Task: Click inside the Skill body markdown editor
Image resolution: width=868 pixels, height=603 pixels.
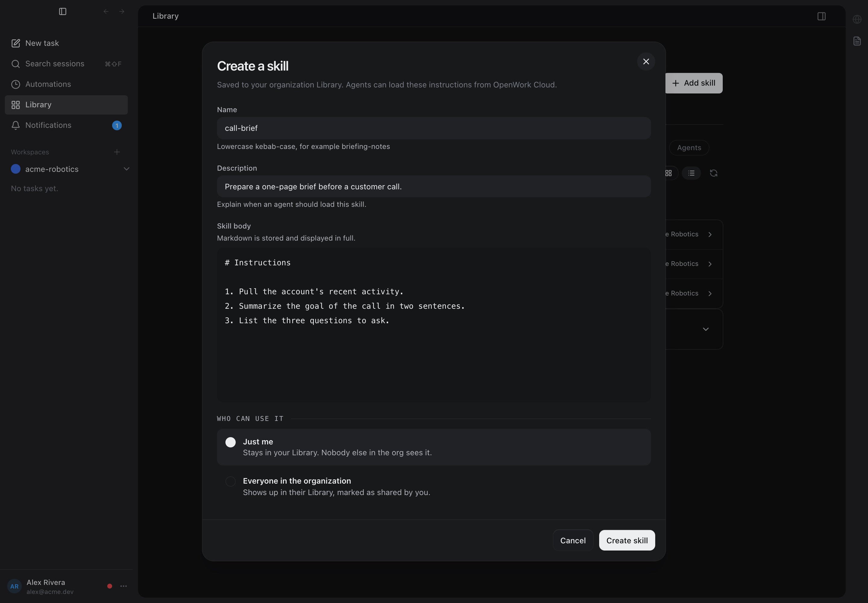Action: pos(434,325)
